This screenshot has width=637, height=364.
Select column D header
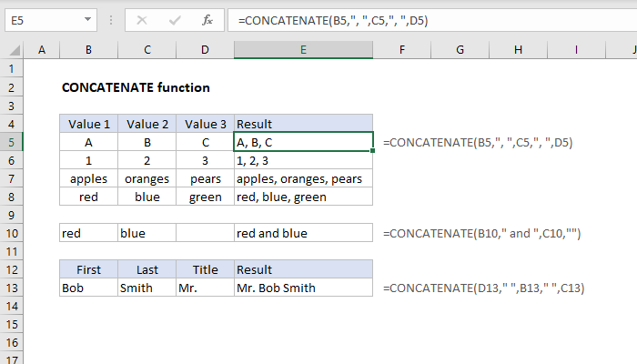205,50
